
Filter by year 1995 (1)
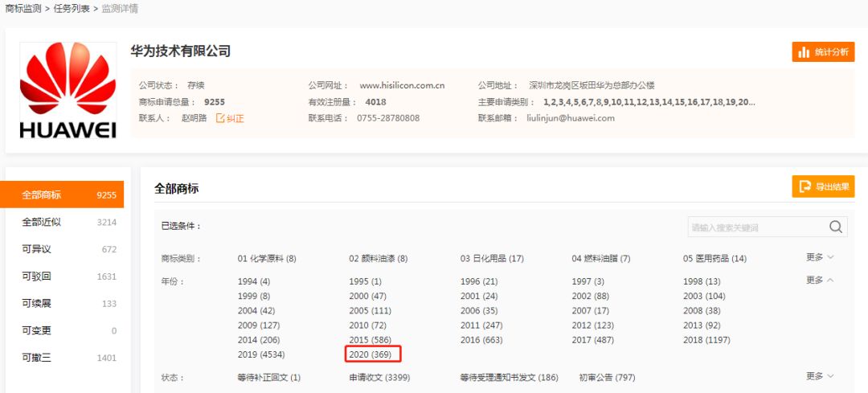point(366,282)
